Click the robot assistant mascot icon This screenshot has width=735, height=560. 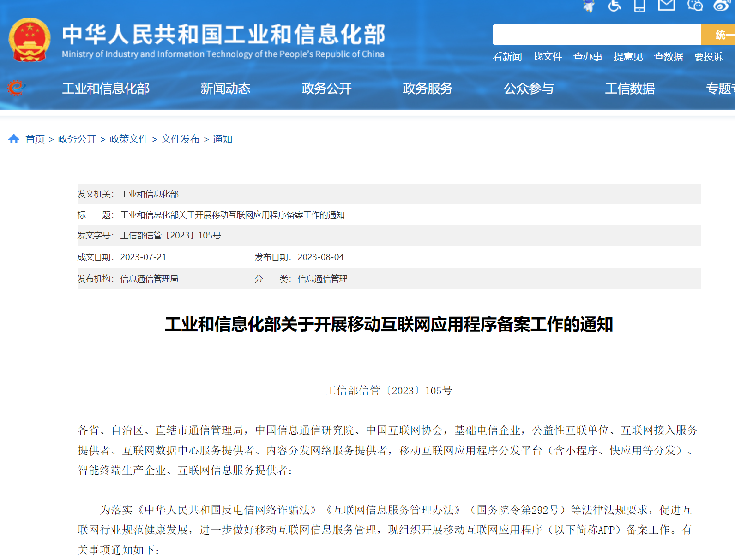[x=589, y=6]
